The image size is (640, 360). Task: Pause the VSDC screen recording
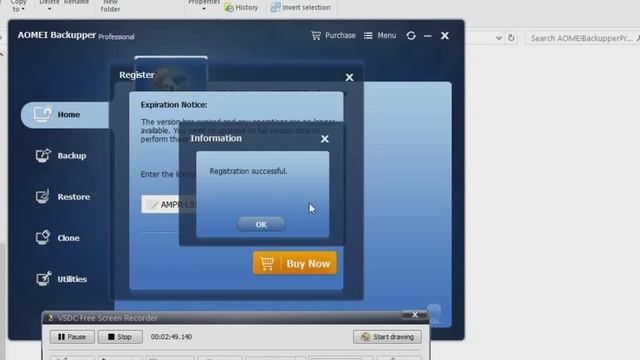(72, 337)
